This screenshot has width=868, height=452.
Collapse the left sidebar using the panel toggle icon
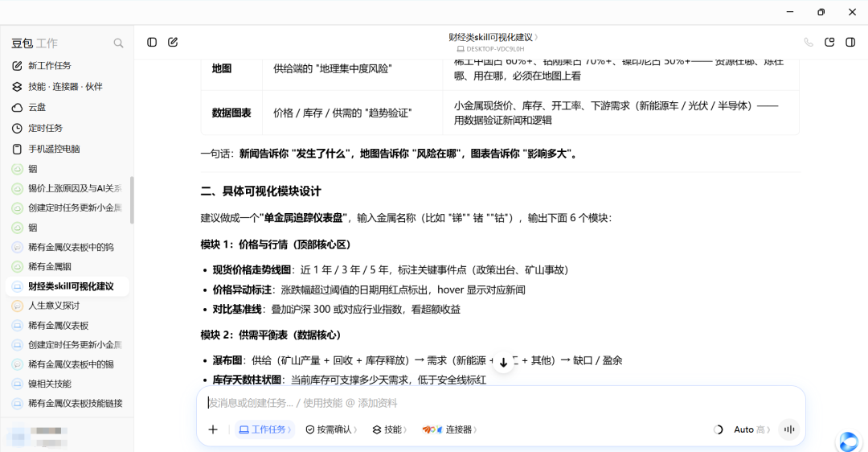152,42
